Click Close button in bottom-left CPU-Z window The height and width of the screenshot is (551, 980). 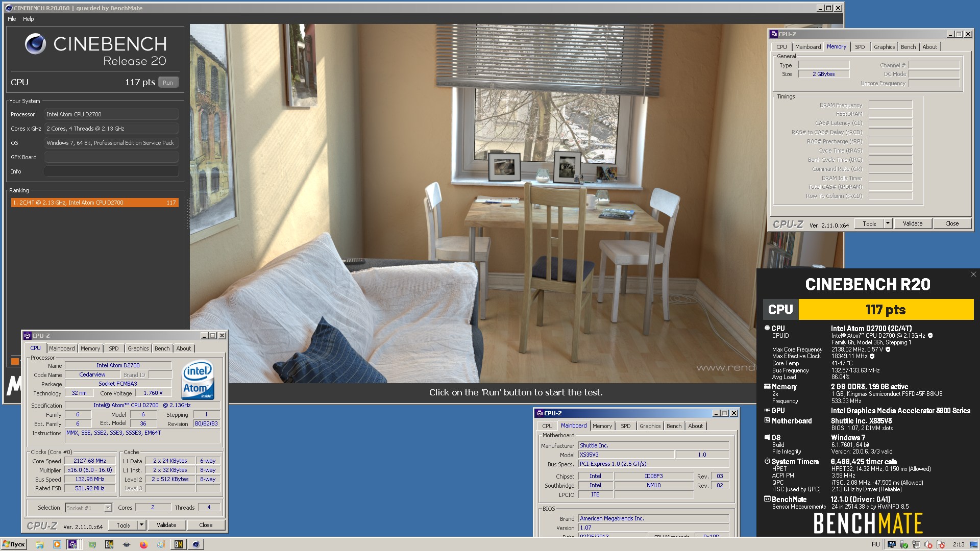pos(206,525)
